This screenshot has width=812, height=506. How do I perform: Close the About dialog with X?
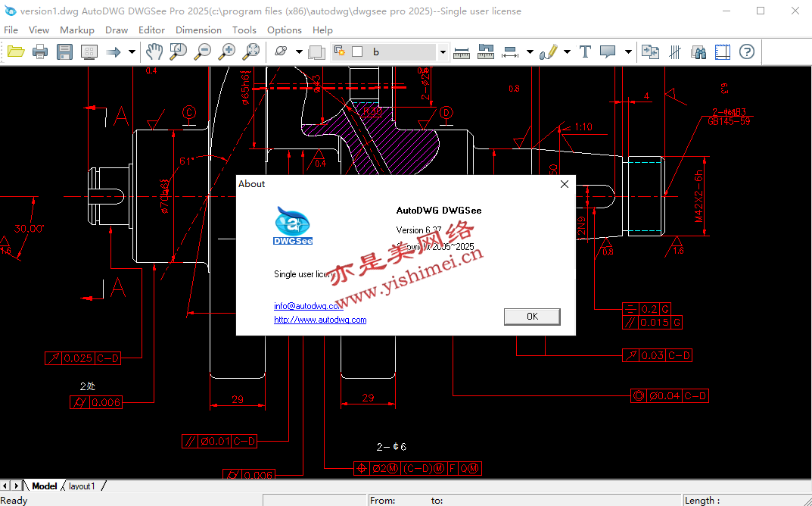click(565, 184)
